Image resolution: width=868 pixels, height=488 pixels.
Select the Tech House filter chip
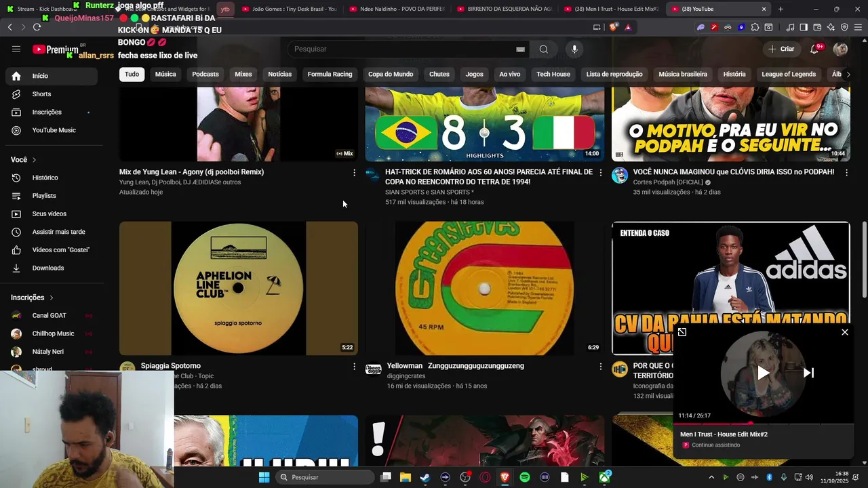tap(553, 74)
